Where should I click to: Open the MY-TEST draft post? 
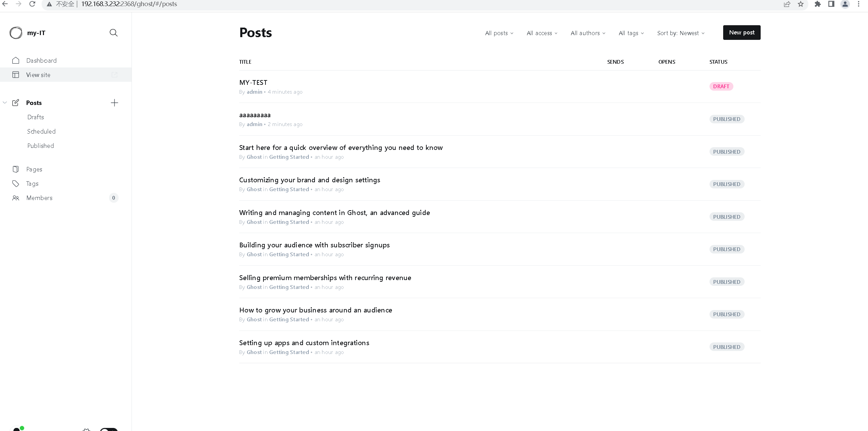253,82
